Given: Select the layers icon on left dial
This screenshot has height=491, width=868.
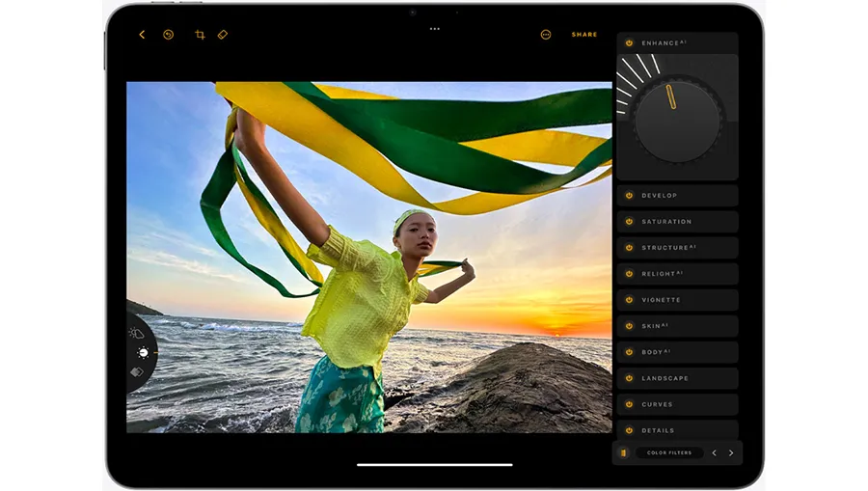Looking at the screenshot, I should (136, 372).
